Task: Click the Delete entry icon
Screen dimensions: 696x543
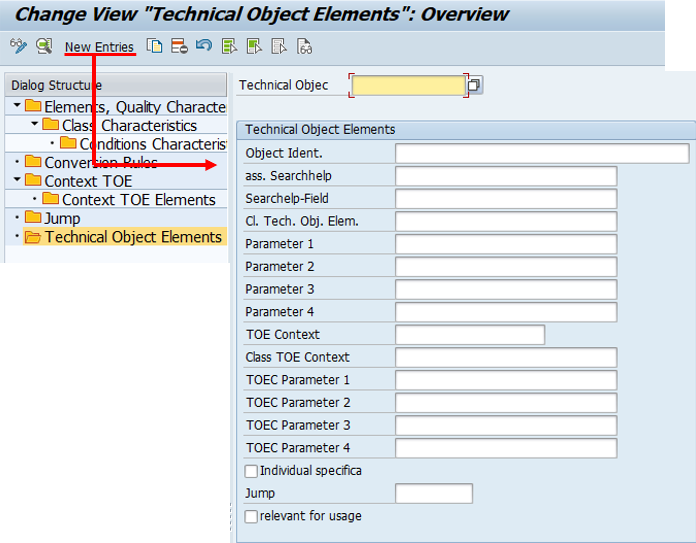Action: coord(179,46)
